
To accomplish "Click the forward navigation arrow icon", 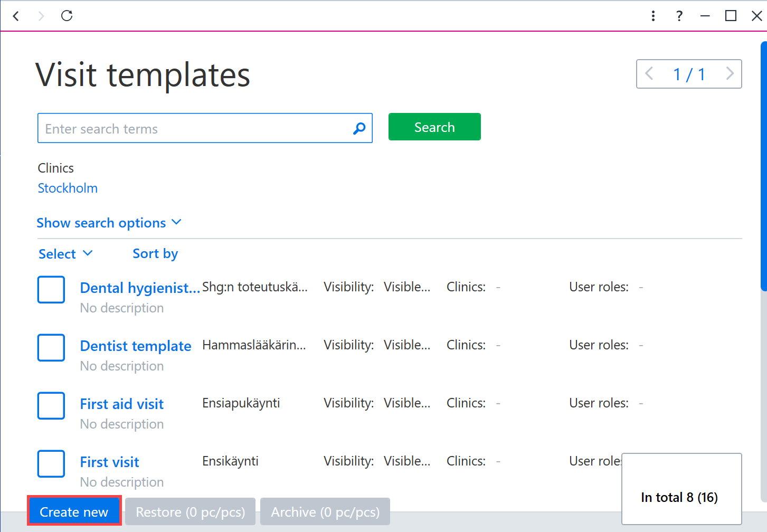I will click(41, 16).
